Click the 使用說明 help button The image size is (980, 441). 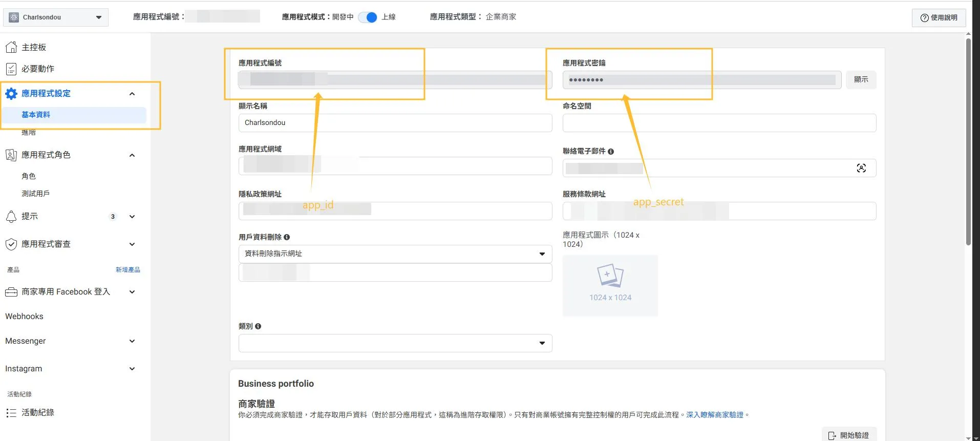(939, 17)
